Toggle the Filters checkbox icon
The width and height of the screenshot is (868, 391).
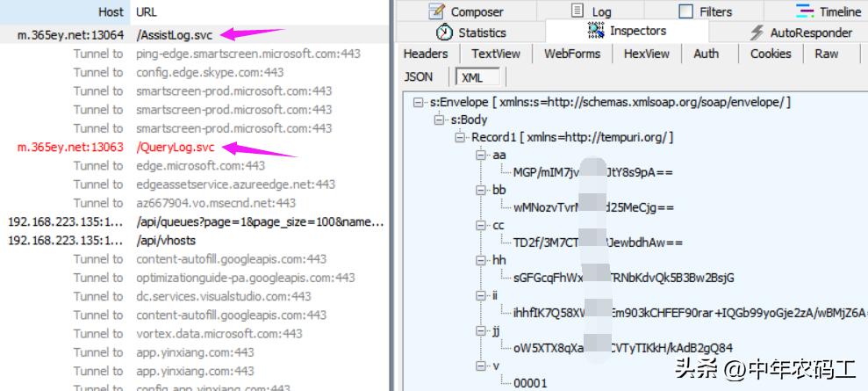coord(685,11)
